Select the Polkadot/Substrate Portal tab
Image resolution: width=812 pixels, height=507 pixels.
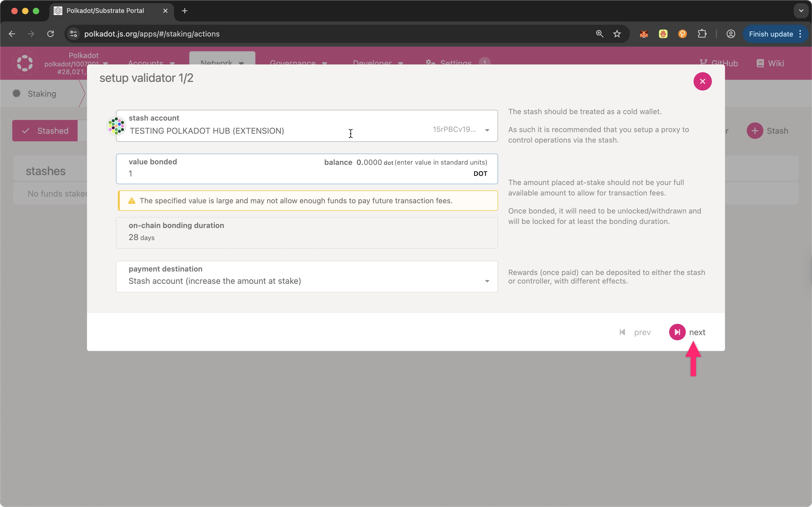tap(105, 11)
